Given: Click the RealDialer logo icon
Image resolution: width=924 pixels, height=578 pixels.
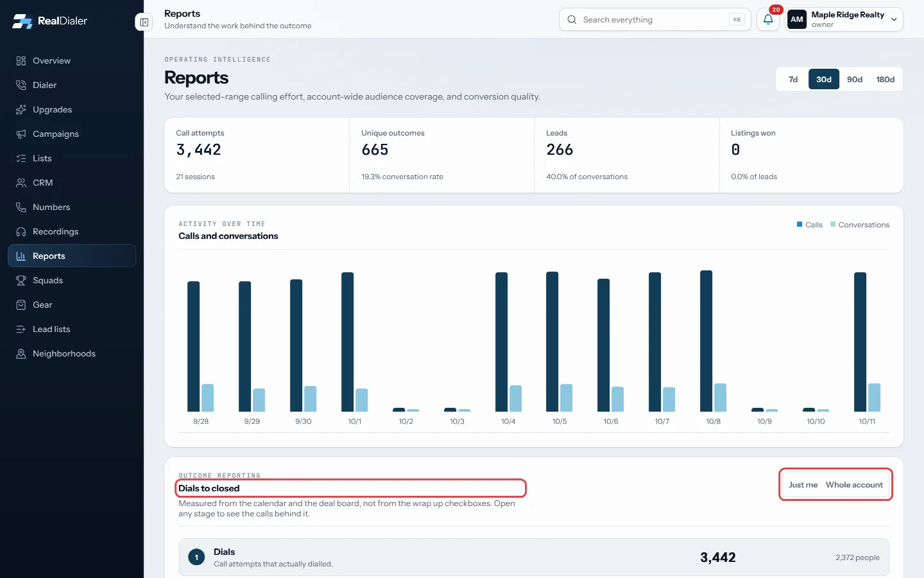Looking at the screenshot, I should coord(22,21).
